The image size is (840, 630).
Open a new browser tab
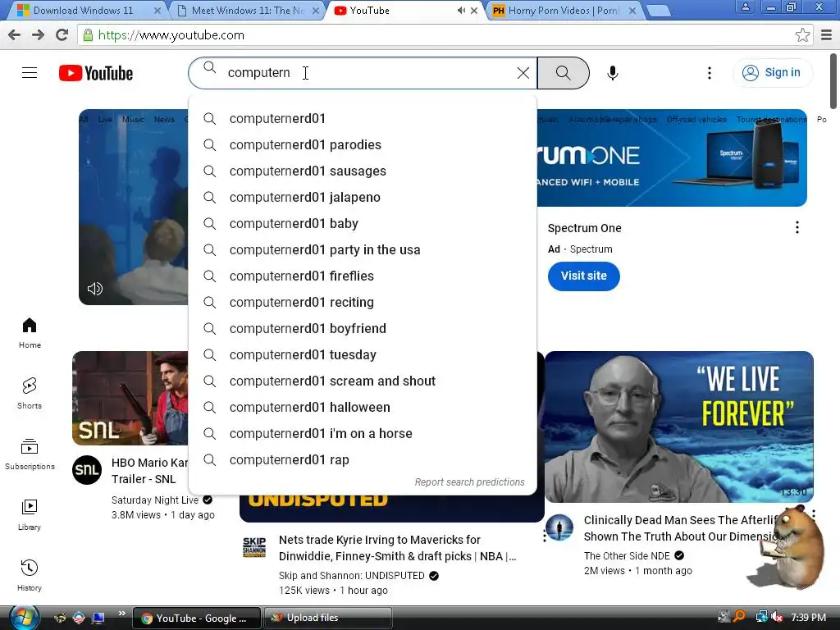pyautogui.click(x=658, y=11)
